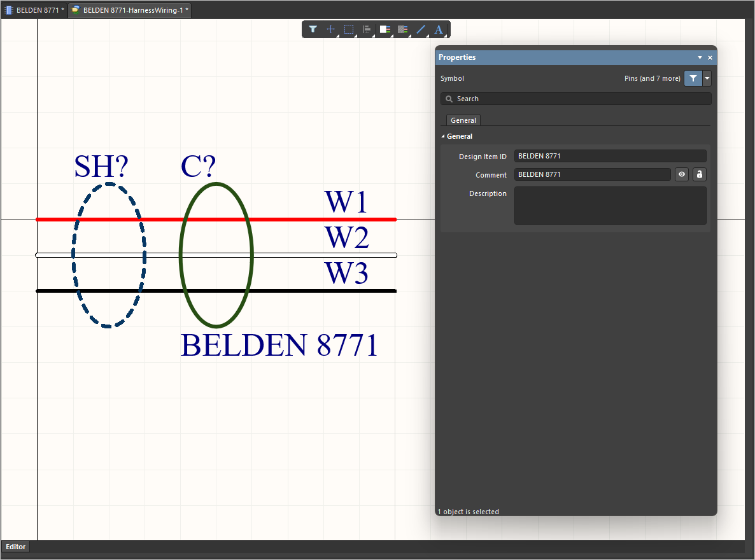Toggle Comment visibility eye icon
This screenshot has height=560, width=755.
682,174
